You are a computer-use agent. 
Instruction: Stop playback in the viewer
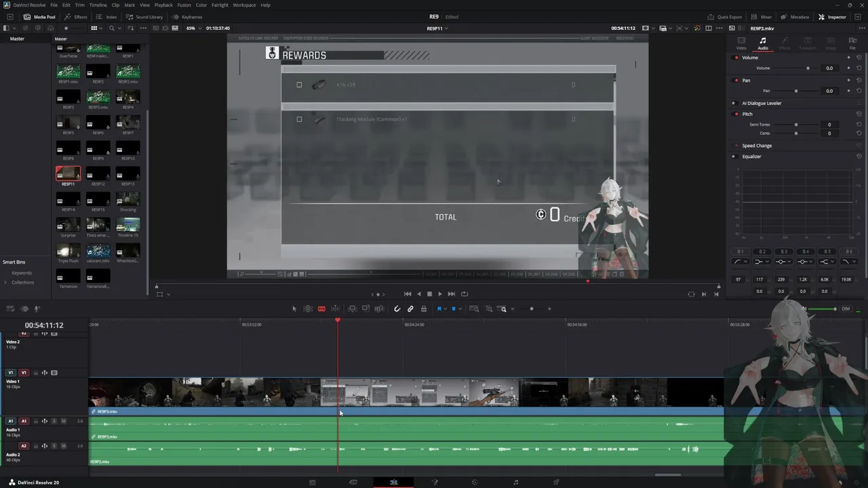tap(429, 294)
